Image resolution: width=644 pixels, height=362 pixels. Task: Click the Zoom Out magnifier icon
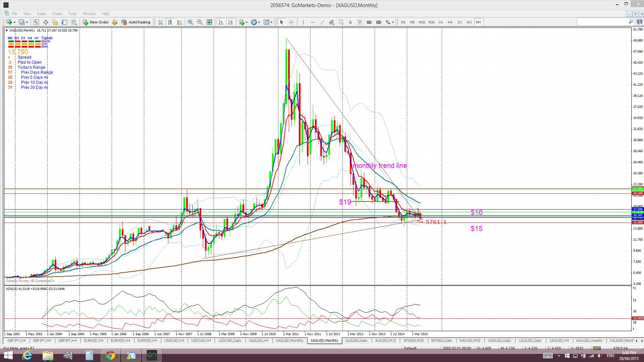point(200,22)
